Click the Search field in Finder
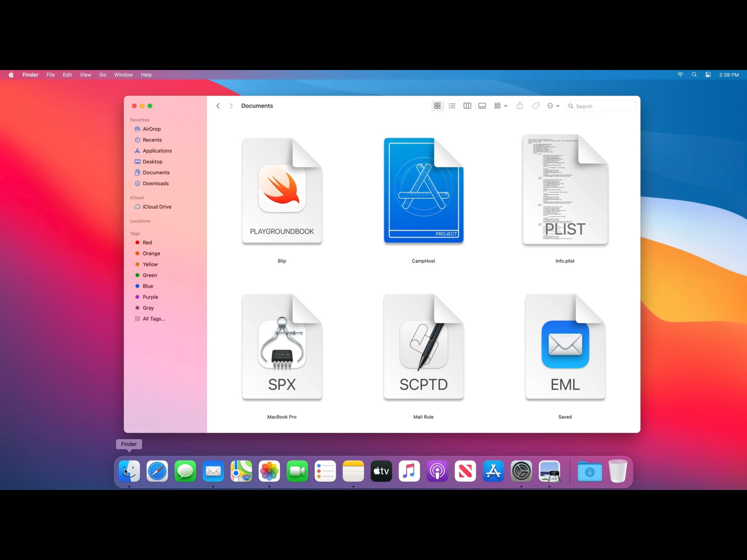Image resolution: width=747 pixels, height=560 pixels. pyautogui.click(x=600, y=106)
